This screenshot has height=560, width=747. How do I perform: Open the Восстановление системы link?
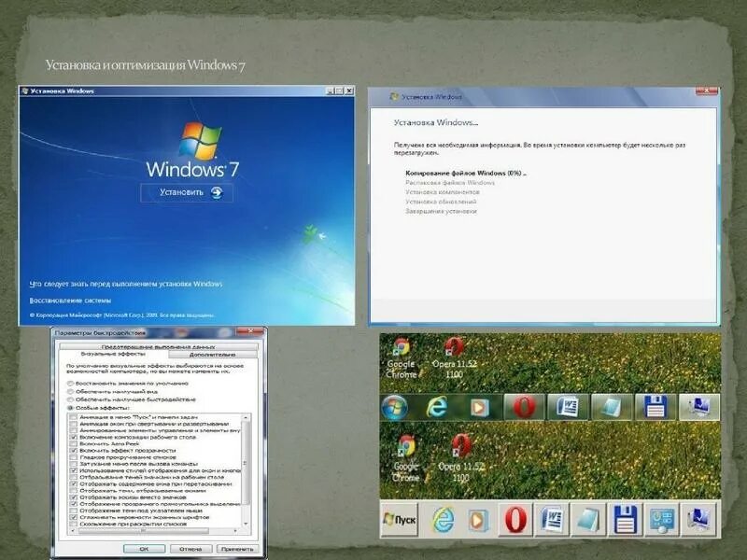click(70, 301)
